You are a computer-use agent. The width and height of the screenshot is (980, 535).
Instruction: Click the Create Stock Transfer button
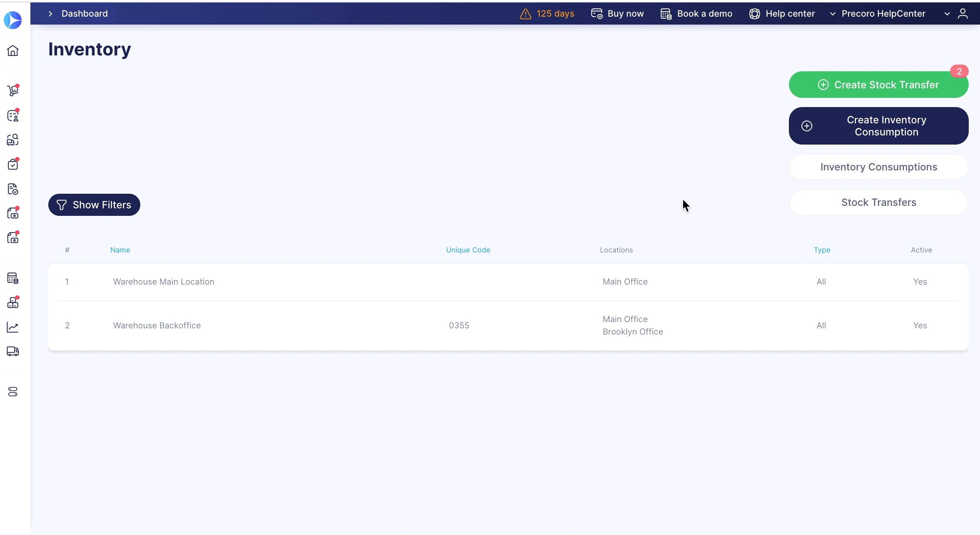(x=878, y=85)
